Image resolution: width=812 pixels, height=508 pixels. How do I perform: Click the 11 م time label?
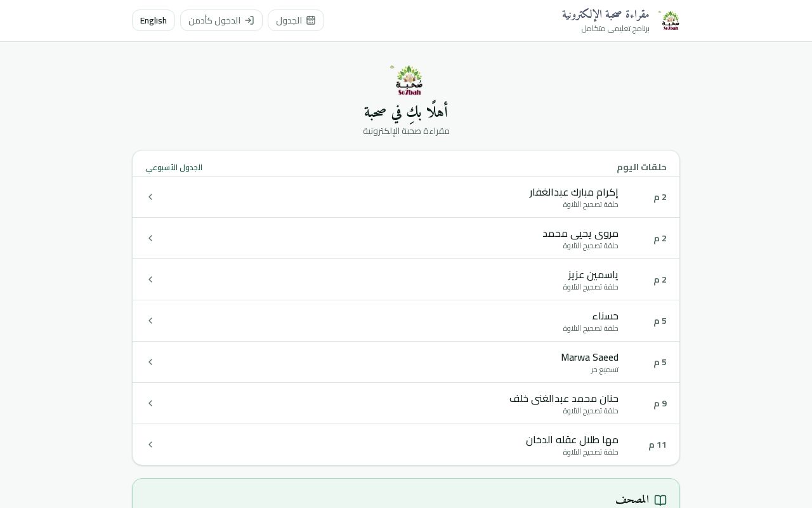(658, 444)
